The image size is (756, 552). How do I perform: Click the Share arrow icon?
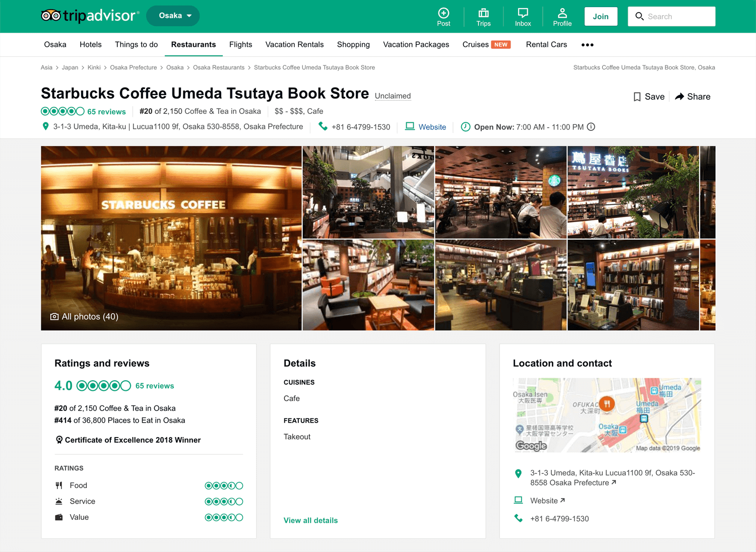[679, 96]
